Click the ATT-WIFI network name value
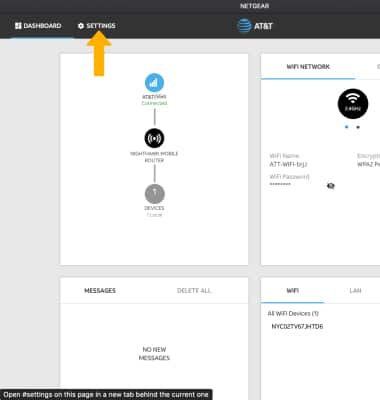The image size is (380, 400). point(288,164)
